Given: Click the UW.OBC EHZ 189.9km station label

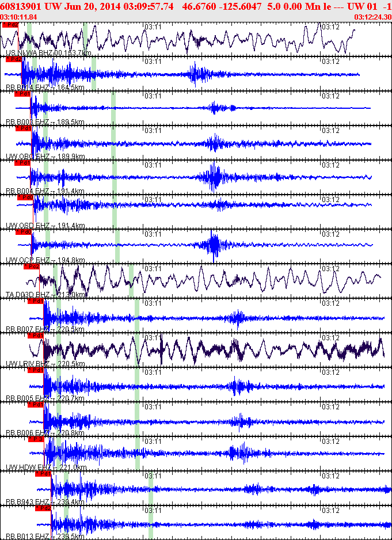Looking at the screenshot, I should 45,157.
